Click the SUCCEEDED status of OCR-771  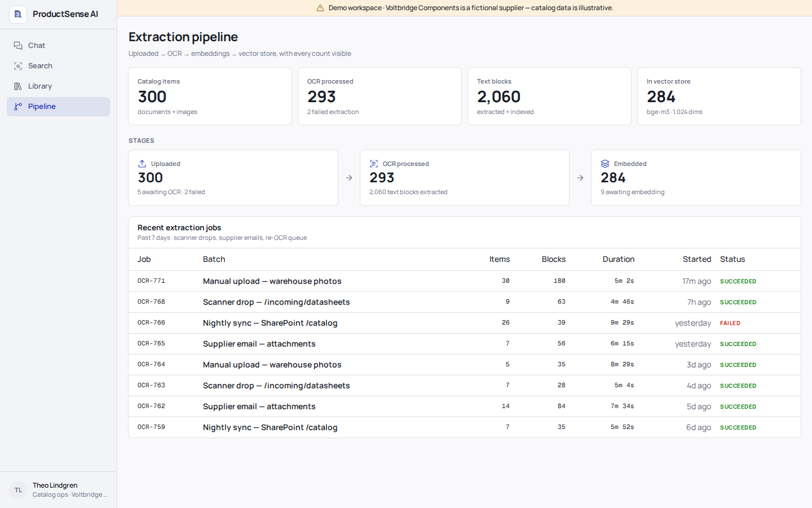738,282
